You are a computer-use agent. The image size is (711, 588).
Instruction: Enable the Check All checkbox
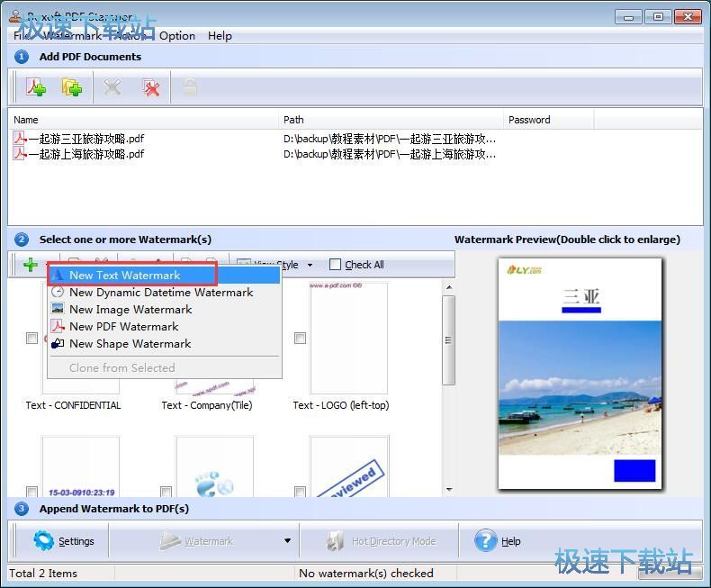(x=336, y=265)
